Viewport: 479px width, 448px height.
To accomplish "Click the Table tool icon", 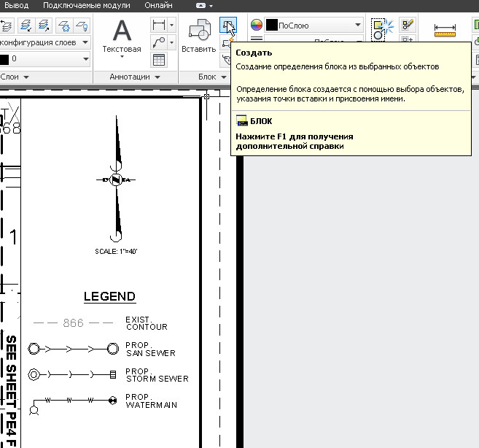I will (x=159, y=60).
